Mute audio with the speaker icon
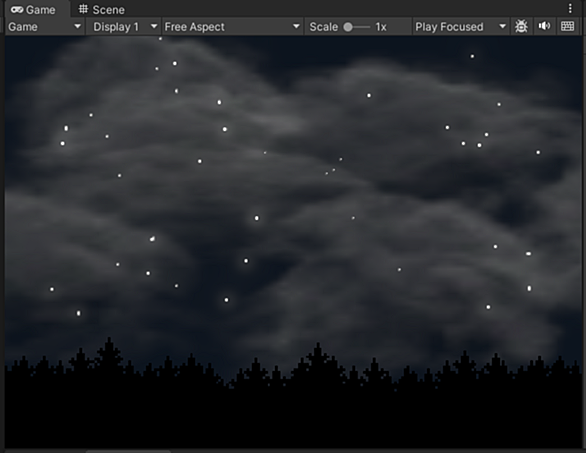The height and width of the screenshot is (453, 586). pos(544,26)
